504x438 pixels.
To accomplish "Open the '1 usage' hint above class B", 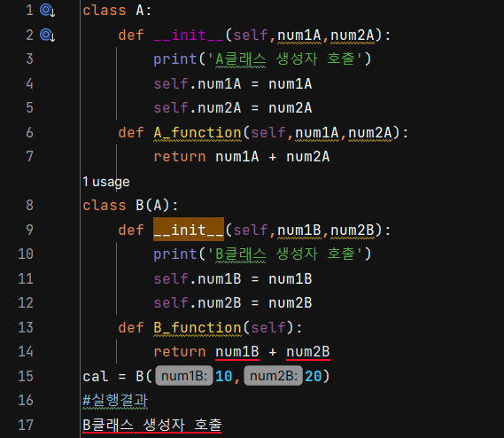I will [x=106, y=182].
